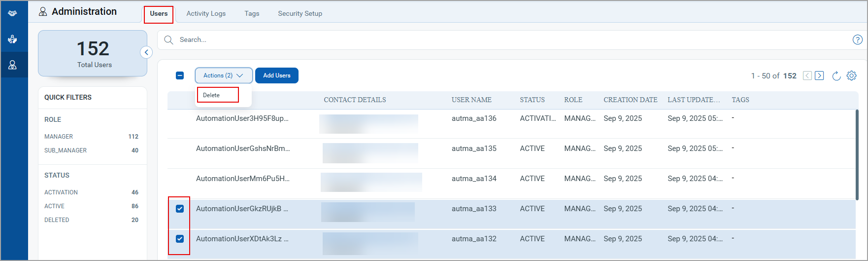Open the Security Setup tab

point(300,14)
